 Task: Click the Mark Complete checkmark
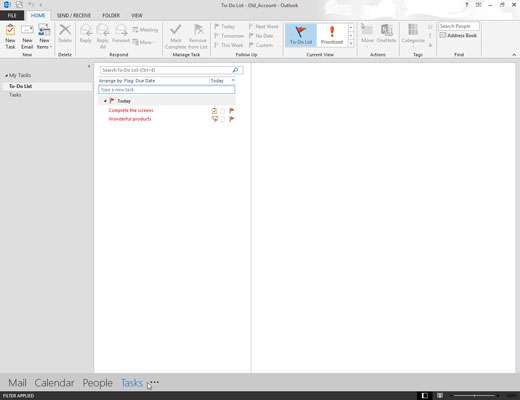click(176, 30)
